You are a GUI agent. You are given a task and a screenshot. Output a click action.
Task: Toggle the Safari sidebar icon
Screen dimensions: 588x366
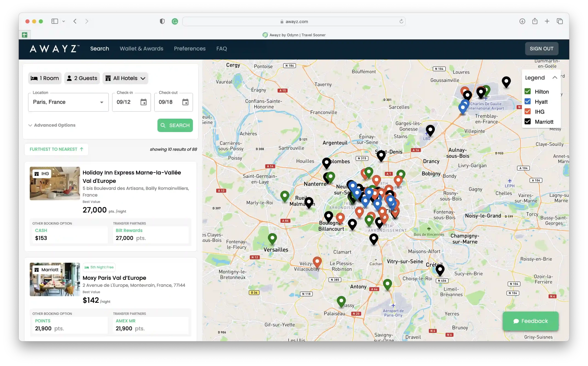(54, 21)
